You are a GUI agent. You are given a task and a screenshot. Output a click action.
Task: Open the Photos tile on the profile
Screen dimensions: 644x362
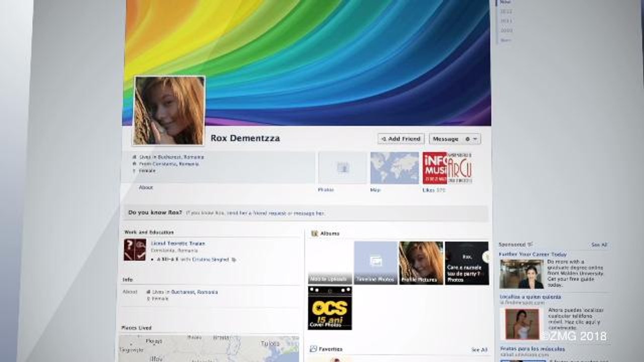[x=343, y=168]
